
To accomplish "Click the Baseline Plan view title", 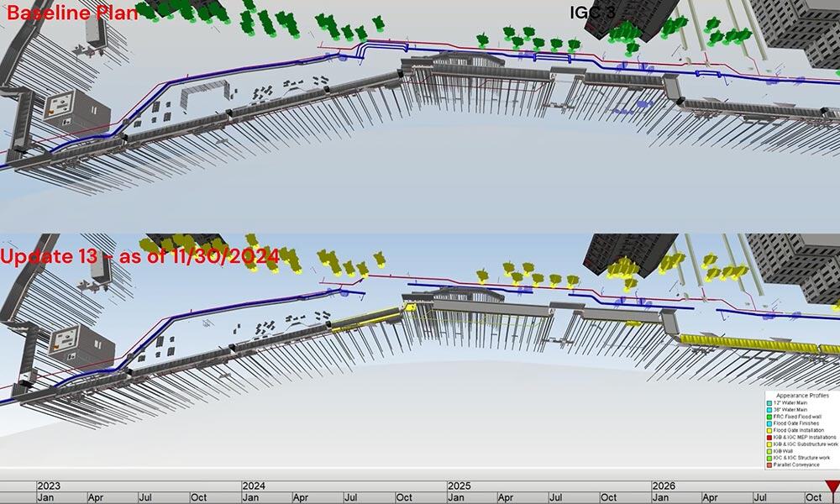I will (x=60, y=12).
